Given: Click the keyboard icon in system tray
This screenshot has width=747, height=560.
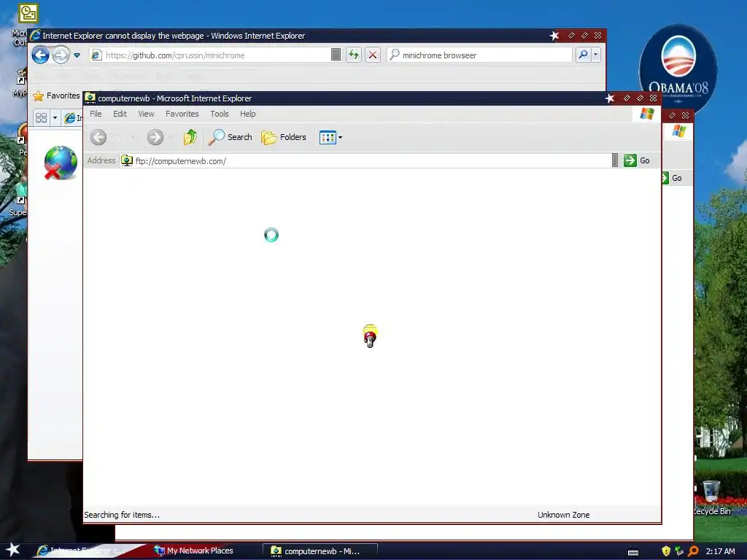Looking at the screenshot, I should (x=633, y=552).
